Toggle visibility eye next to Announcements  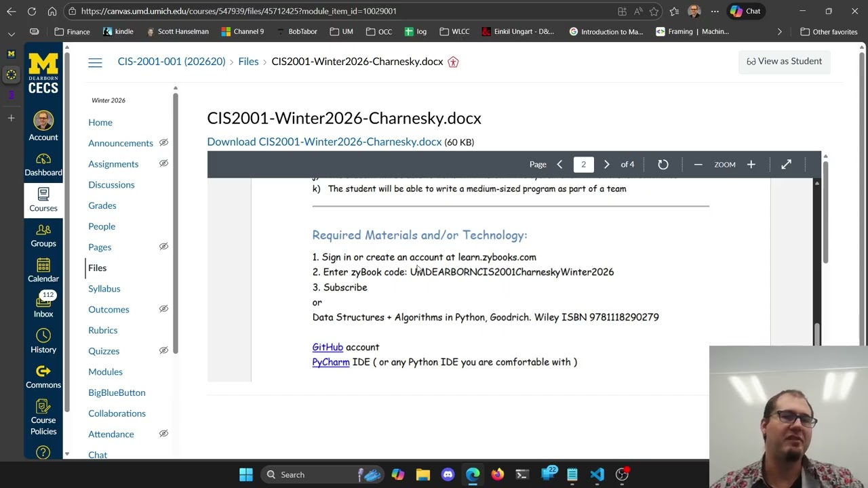coord(163,142)
